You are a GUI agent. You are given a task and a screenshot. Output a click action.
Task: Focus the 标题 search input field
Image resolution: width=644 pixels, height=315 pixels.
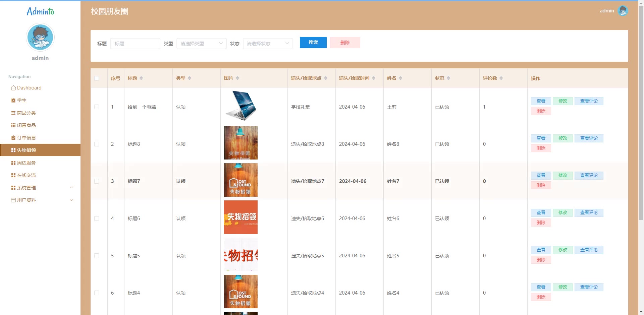pyautogui.click(x=135, y=44)
